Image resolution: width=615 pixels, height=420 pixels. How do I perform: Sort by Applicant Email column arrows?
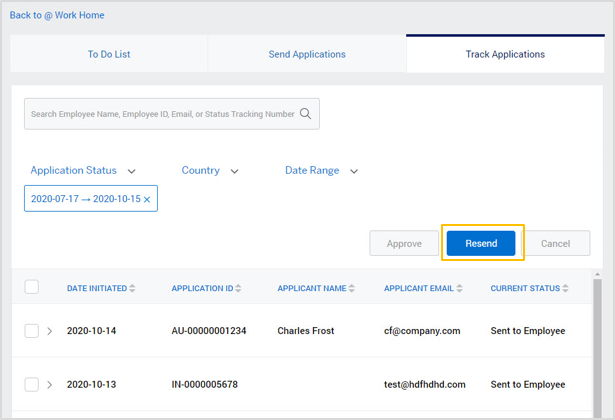459,289
